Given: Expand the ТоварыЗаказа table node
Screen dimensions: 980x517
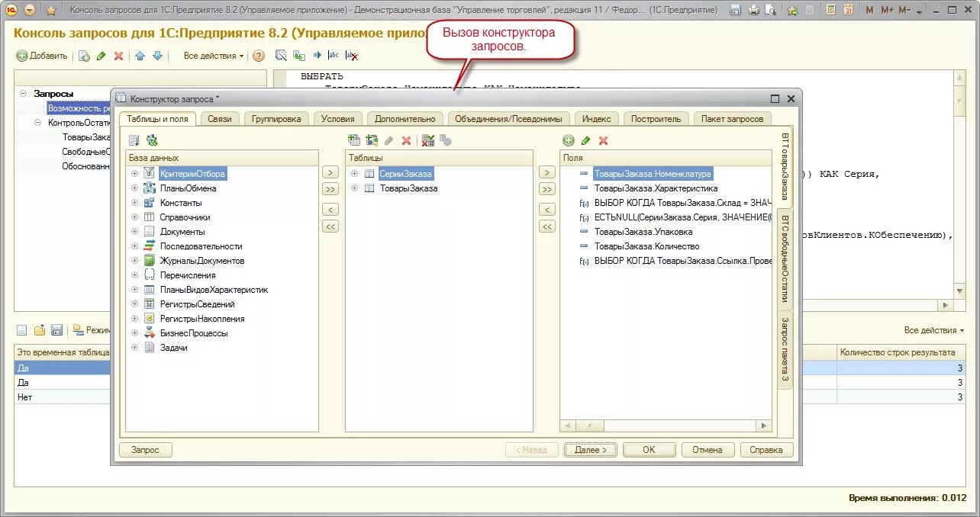Looking at the screenshot, I should click(x=354, y=188).
